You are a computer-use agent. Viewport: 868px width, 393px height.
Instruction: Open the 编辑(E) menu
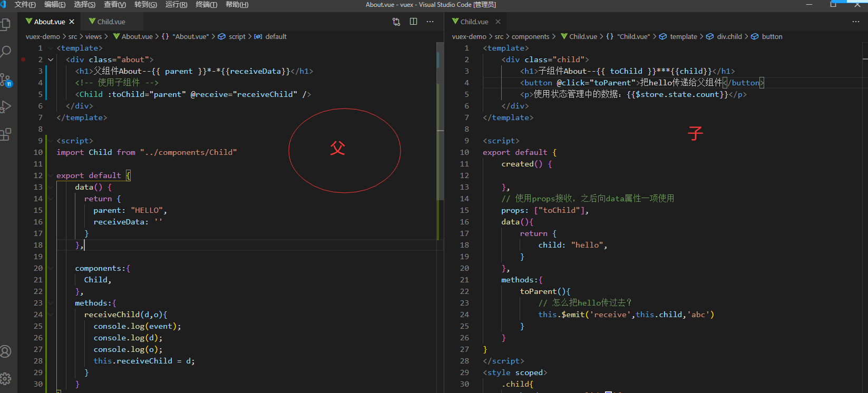pyautogui.click(x=55, y=5)
